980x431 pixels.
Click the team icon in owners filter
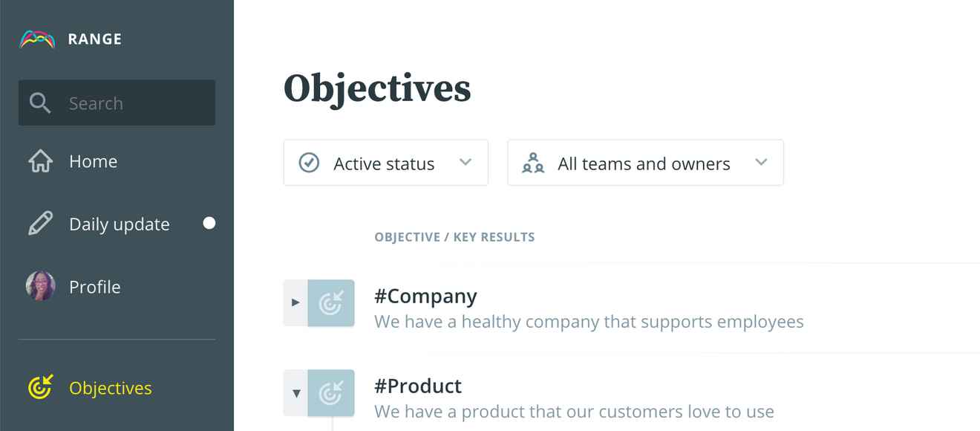click(x=533, y=163)
